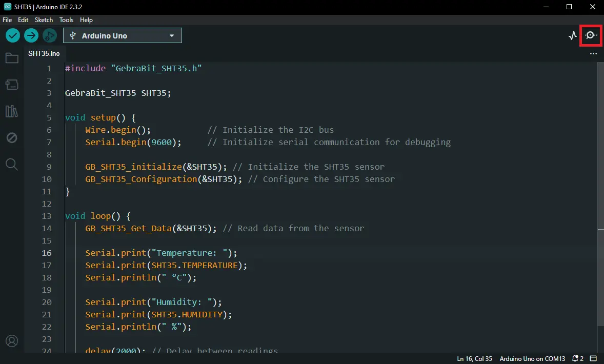
Task: Toggle the bottom panel icon in status bar
Action: [x=594, y=358]
